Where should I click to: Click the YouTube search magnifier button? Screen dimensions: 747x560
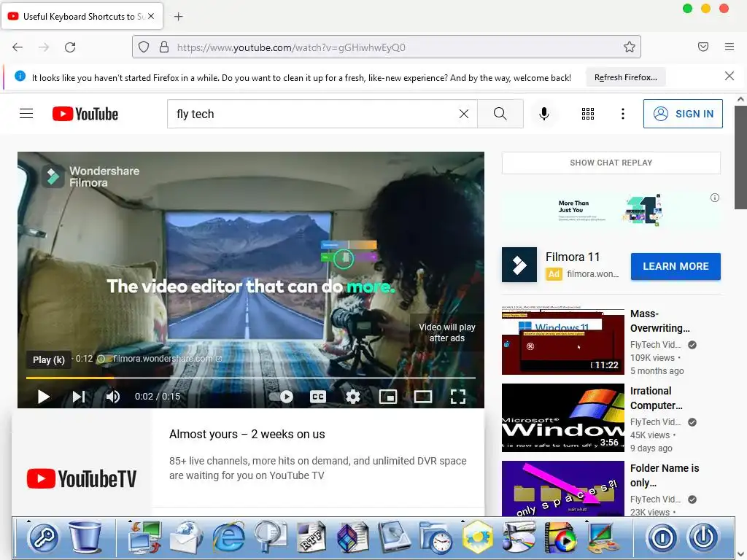pyautogui.click(x=500, y=114)
